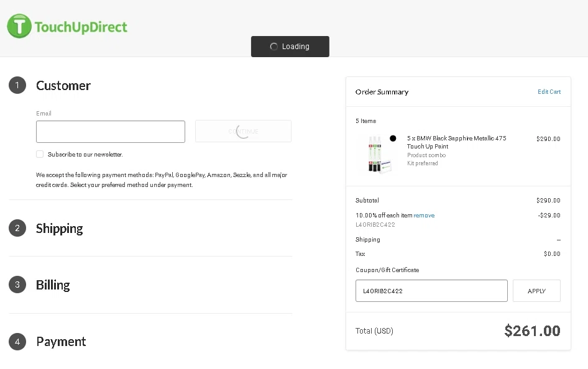Image resolution: width=588 pixels, height=369 pixels.
Task: Select the Customer section heading
Action: (63, 86)
